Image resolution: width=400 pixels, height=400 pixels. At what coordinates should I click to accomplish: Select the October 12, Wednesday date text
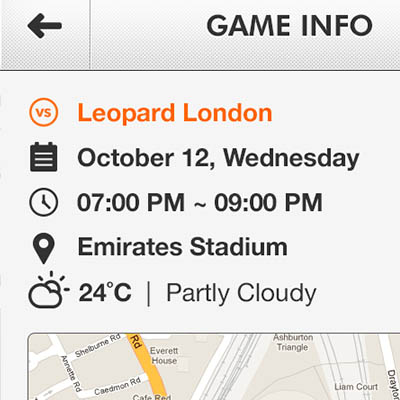point(218,158)
